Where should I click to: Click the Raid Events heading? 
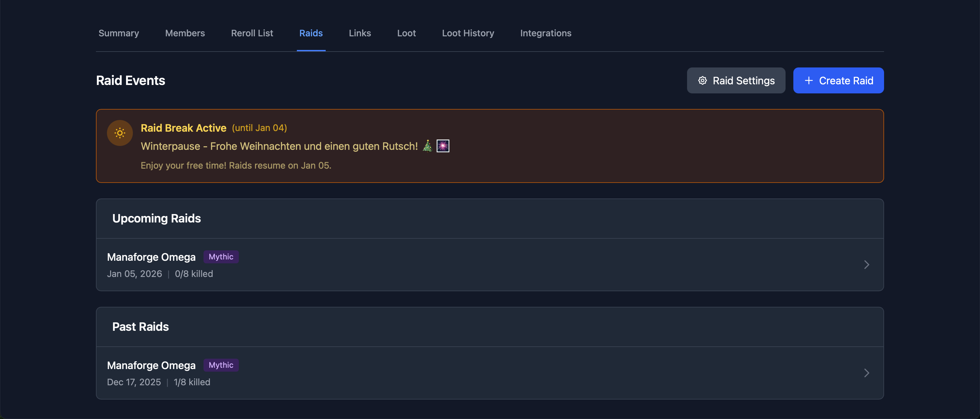click(131, 80)
